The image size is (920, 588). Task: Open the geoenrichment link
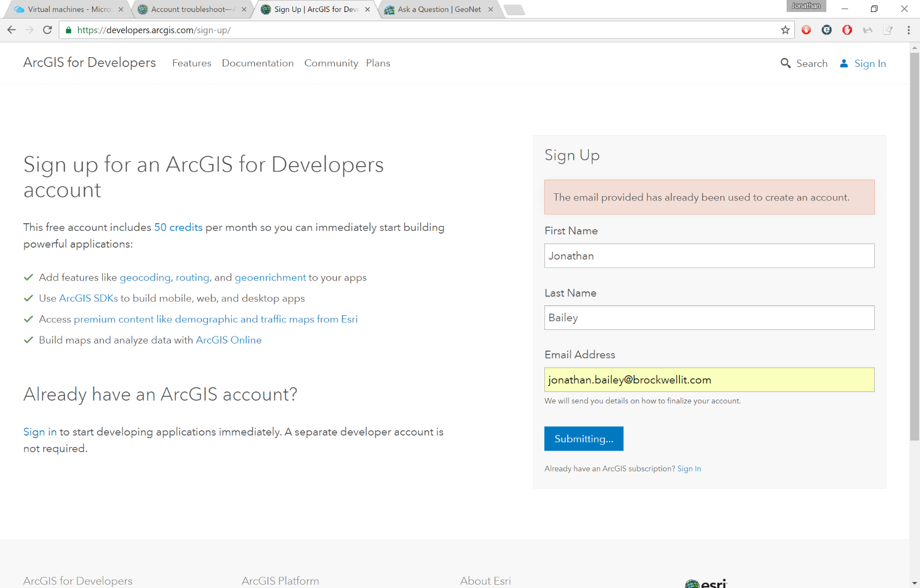(270, 278)
